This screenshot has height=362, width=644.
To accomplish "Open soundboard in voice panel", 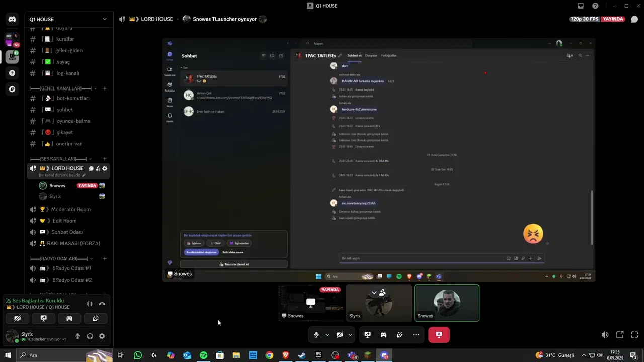I will pos(96,318).
